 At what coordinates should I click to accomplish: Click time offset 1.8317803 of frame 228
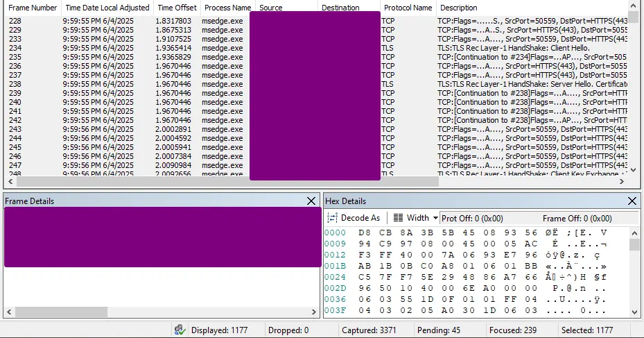coord(173,21)
